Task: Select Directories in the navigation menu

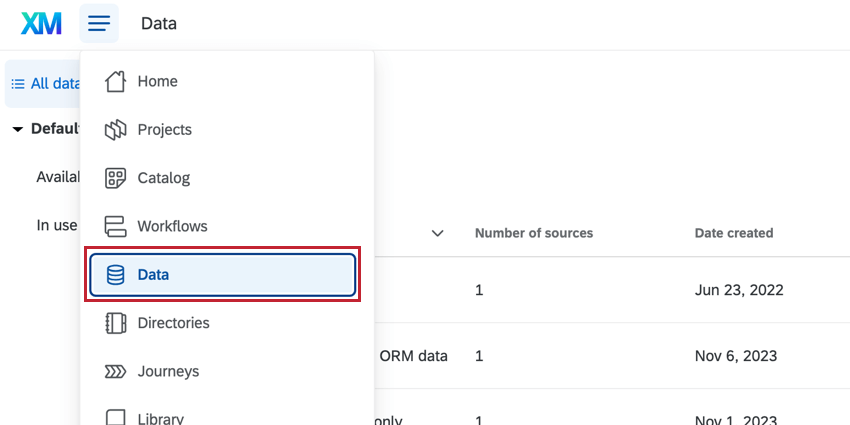Action: (x=173, y=323)
